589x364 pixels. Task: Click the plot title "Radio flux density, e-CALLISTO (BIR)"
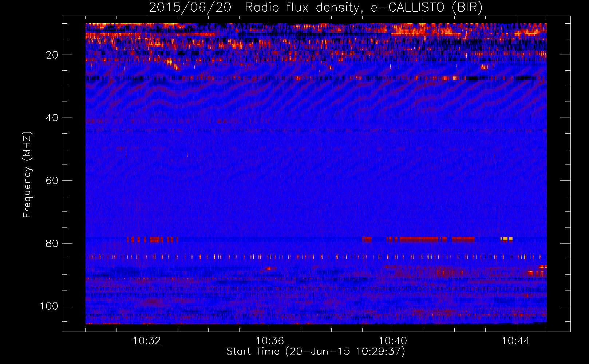[363, 8]
